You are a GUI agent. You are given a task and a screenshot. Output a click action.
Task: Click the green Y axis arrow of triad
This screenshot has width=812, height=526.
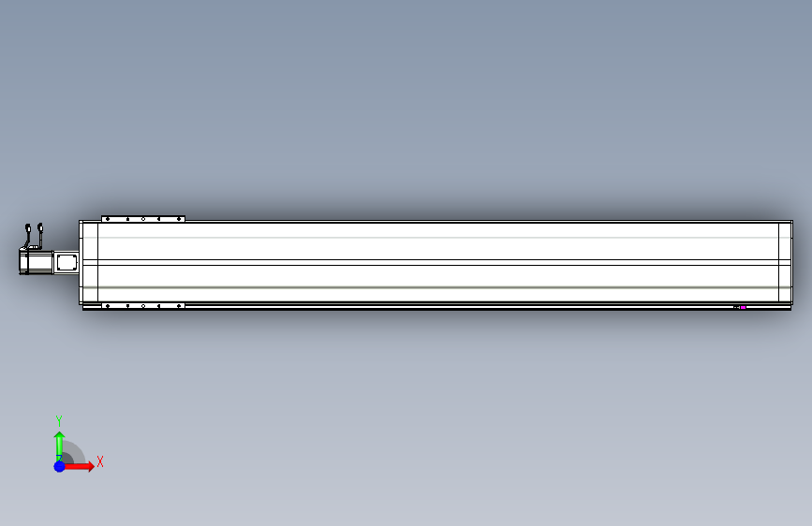pyautogui.click(x=59, y=446)
